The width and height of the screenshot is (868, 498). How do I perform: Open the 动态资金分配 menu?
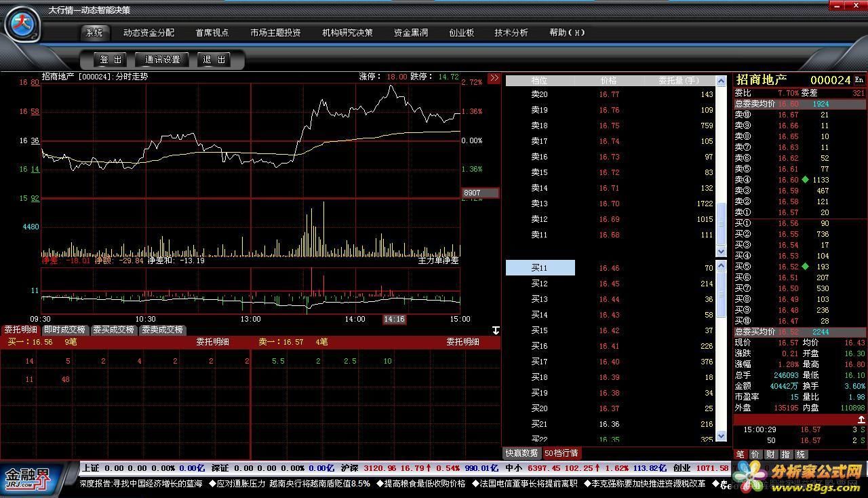pyautogui.click(x=149, y=33)
